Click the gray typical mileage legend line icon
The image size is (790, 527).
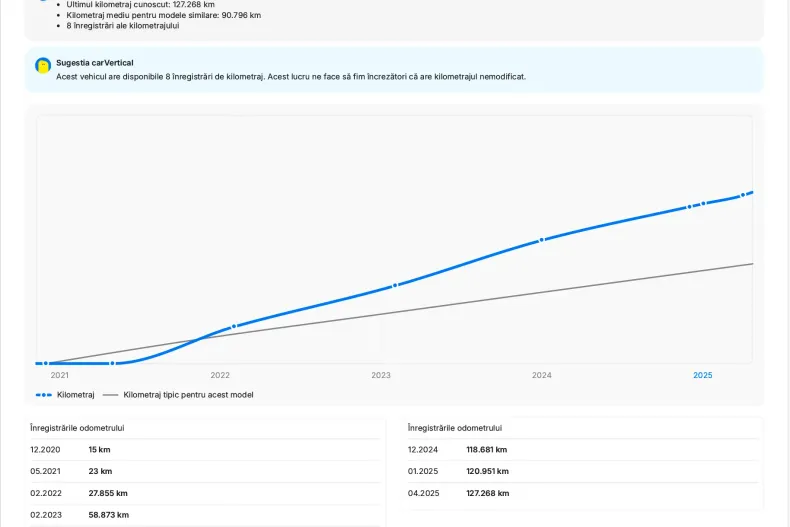110,395
